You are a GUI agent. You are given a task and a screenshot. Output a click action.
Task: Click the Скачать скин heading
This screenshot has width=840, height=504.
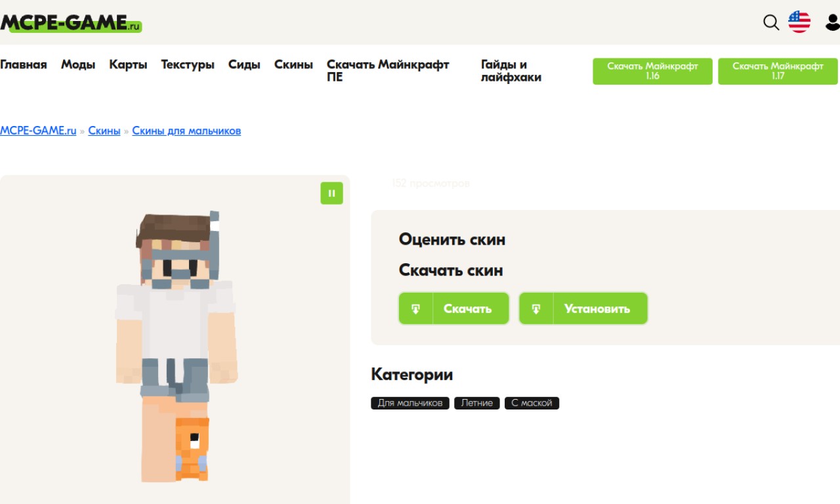pos(451,270)
